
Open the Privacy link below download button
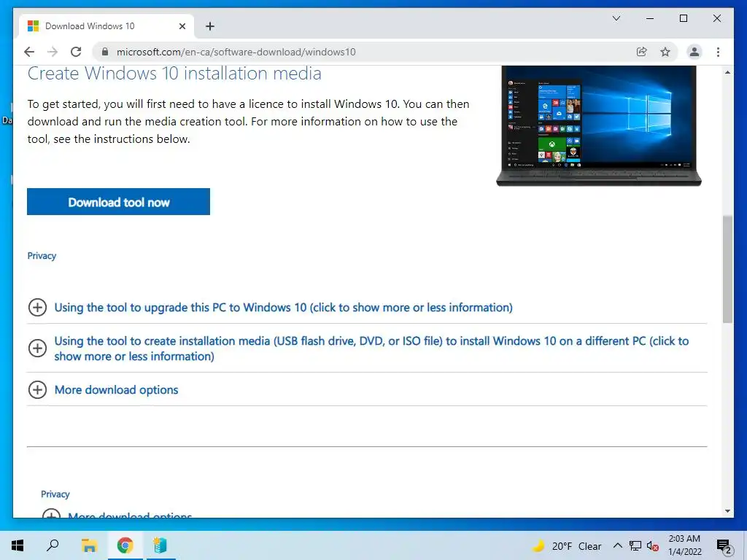pos(42,256)
